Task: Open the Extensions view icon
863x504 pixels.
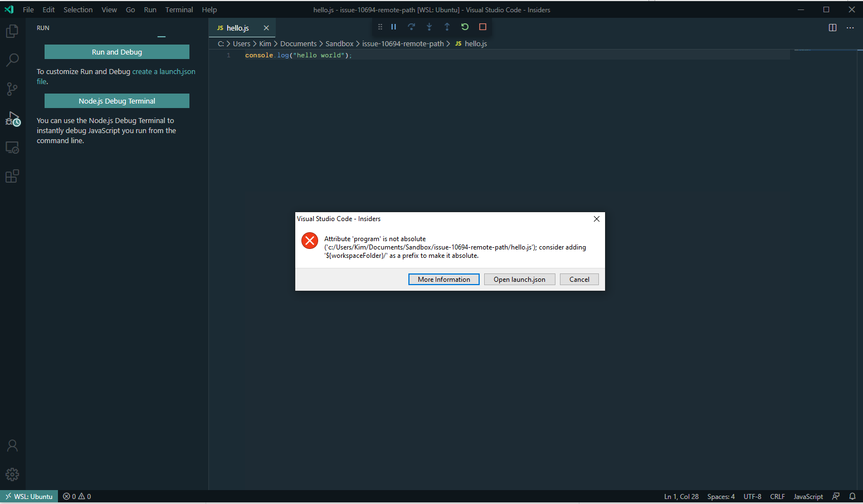Action: click(12, 176)
